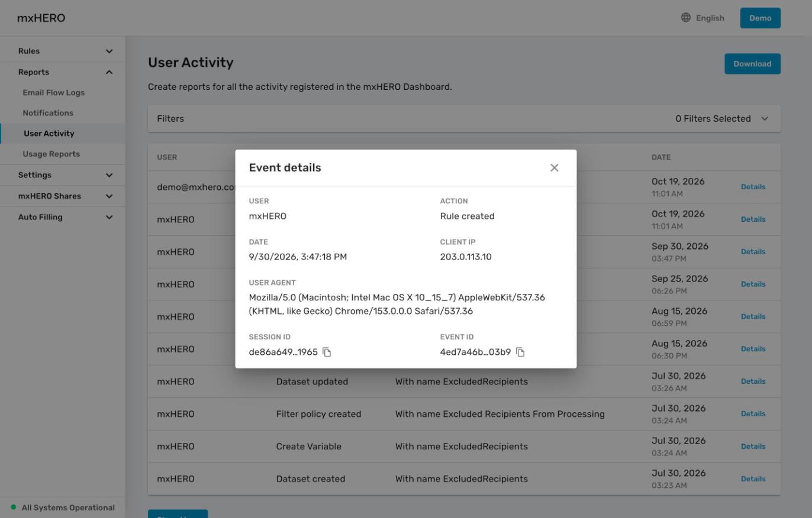Collapse the Reports section chevron

(109, 72)
